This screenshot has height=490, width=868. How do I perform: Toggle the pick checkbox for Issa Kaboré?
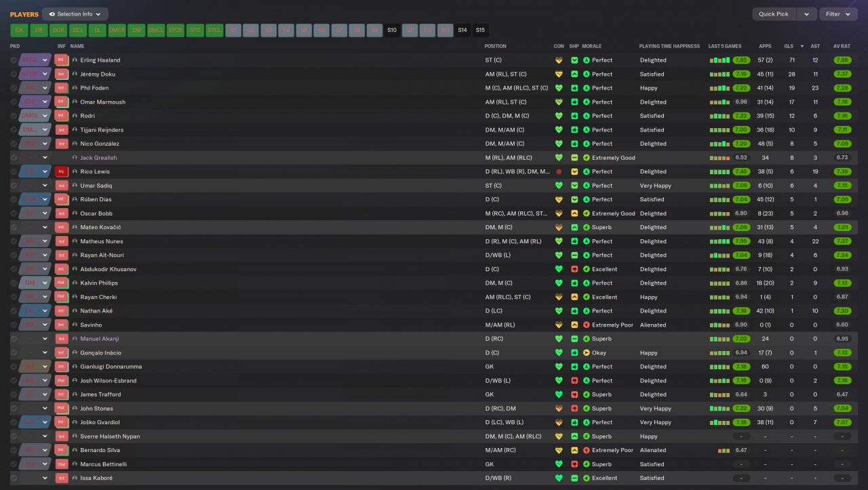tap(14, 478)
